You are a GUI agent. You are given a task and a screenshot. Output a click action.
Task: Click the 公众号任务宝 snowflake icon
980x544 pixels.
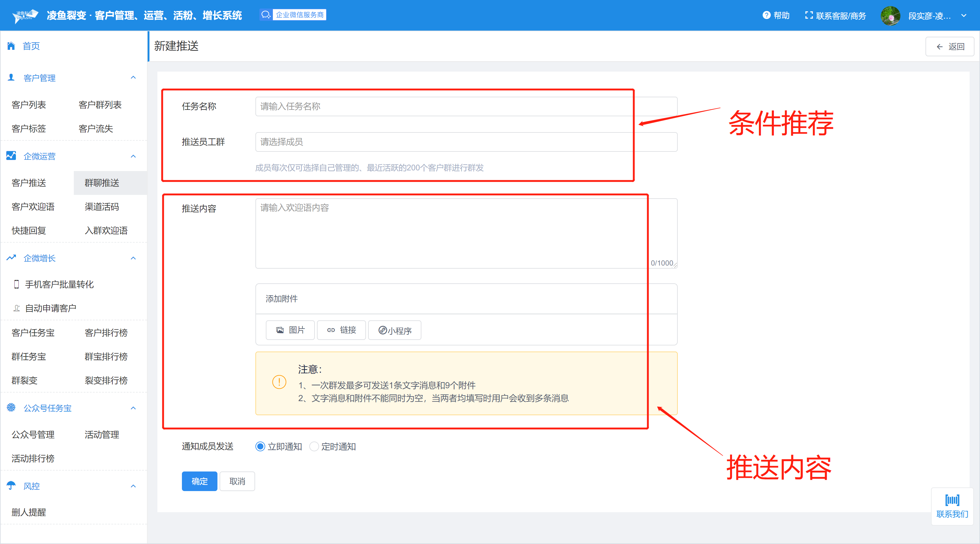11,408
